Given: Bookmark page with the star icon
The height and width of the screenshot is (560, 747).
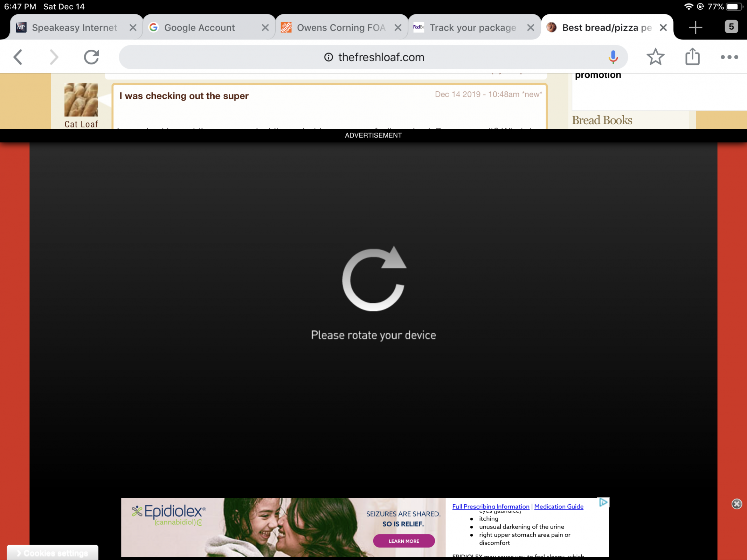Looking at the screenshot, I should (655, 57).
